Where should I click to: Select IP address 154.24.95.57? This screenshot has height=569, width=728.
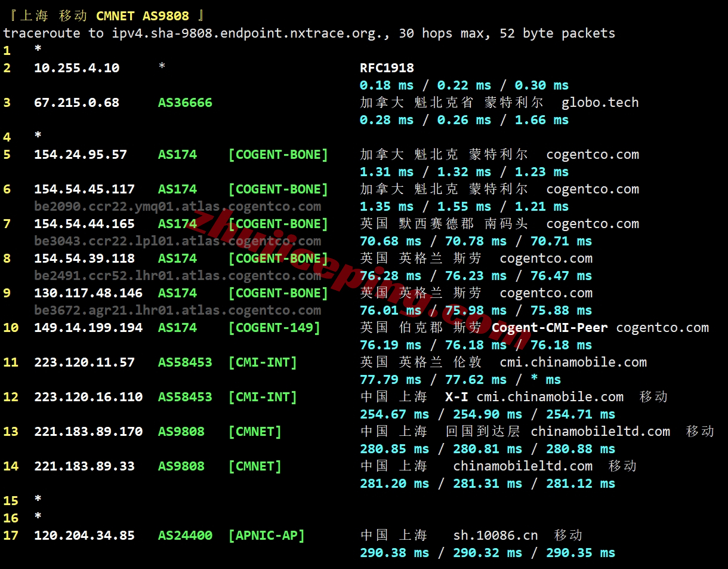(x=81, y=155)
